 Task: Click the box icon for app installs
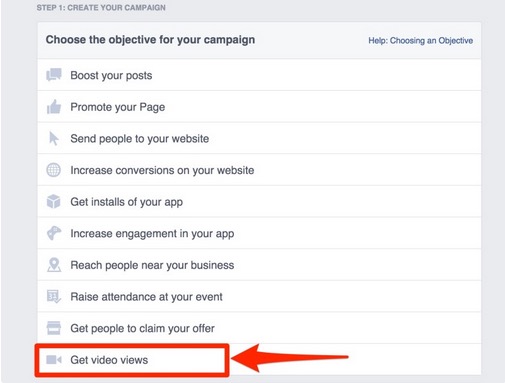pos(54,202)
